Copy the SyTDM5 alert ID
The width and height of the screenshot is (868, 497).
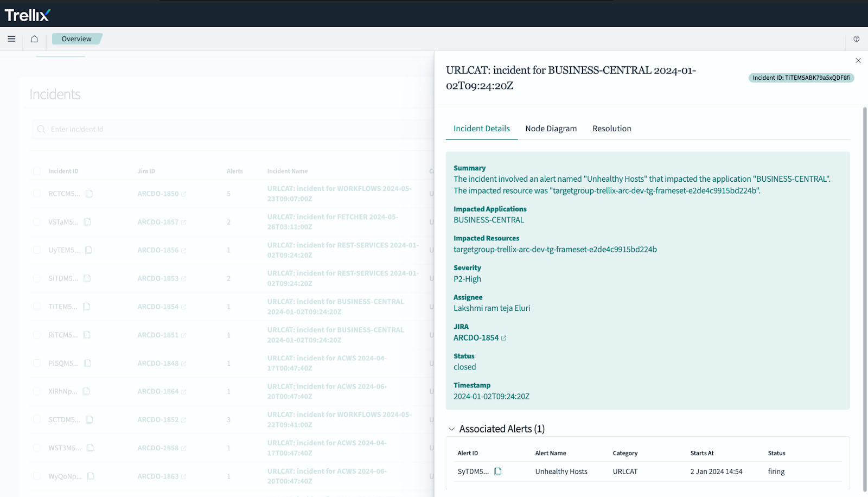497,471
